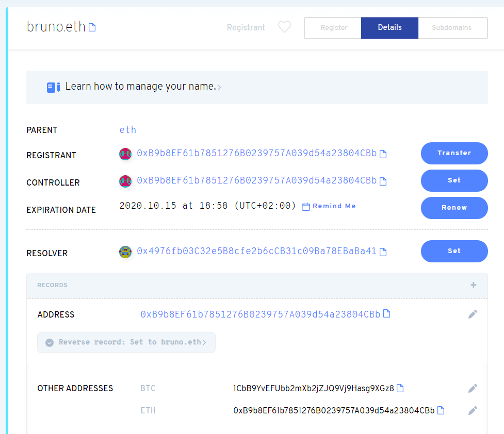Click the registrant avatar image
The width and height of the screenshot is (504, 434).
click(x=125, y=154)
